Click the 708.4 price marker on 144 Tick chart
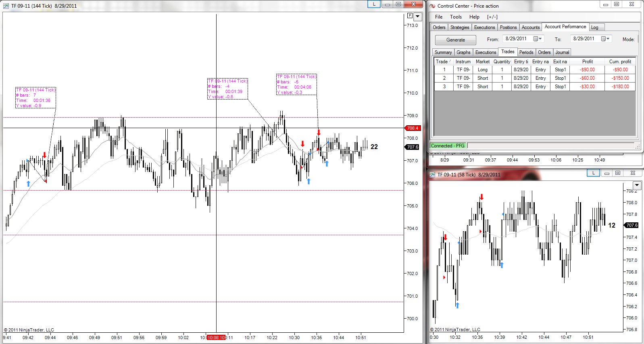Viewport: 644px width, 344px height. tap(413, 128)
